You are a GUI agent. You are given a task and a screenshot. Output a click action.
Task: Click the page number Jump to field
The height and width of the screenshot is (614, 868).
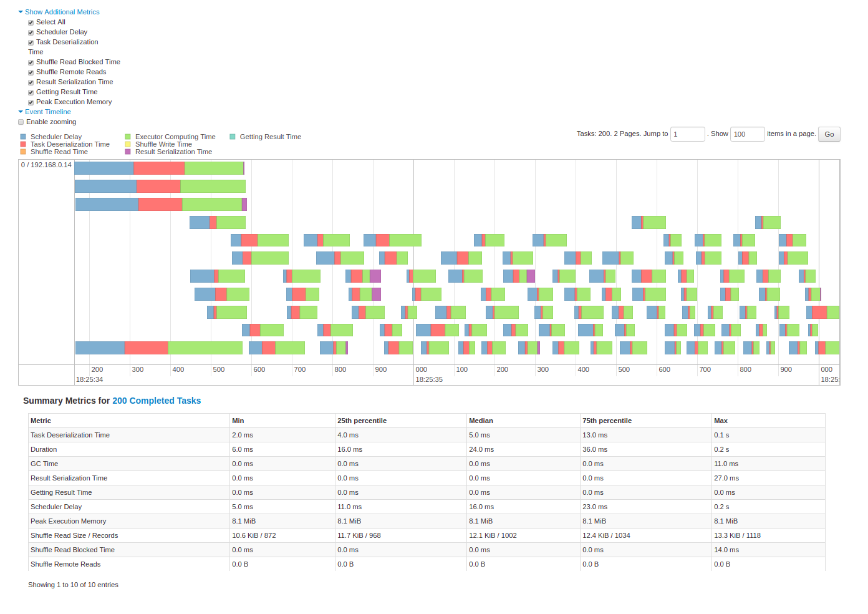(x=687, y=134)
